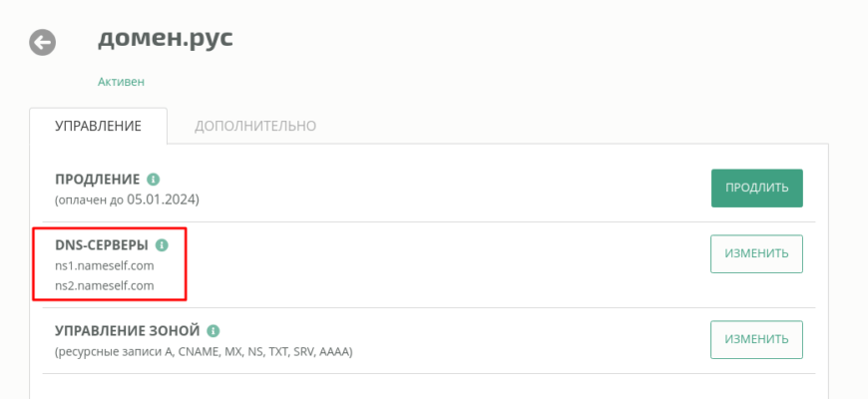Open the ДОПОЛНИТЕЛЬНО tab
Viewport: 868px width, 399px height.
pyautogui.click(x=255, y=126)
